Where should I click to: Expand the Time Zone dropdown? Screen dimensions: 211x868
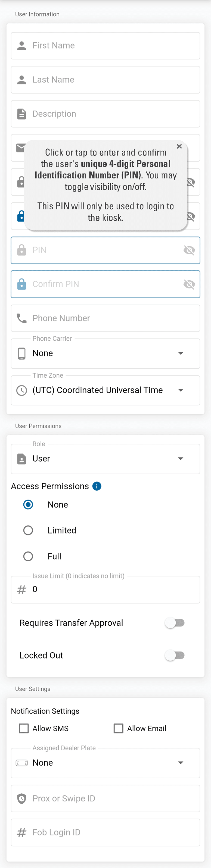point(105,390)
